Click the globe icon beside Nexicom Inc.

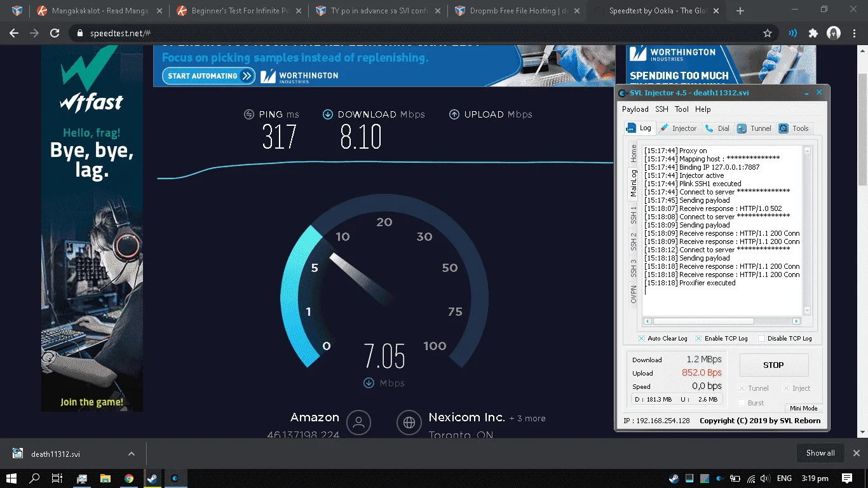tap(409, 422)
